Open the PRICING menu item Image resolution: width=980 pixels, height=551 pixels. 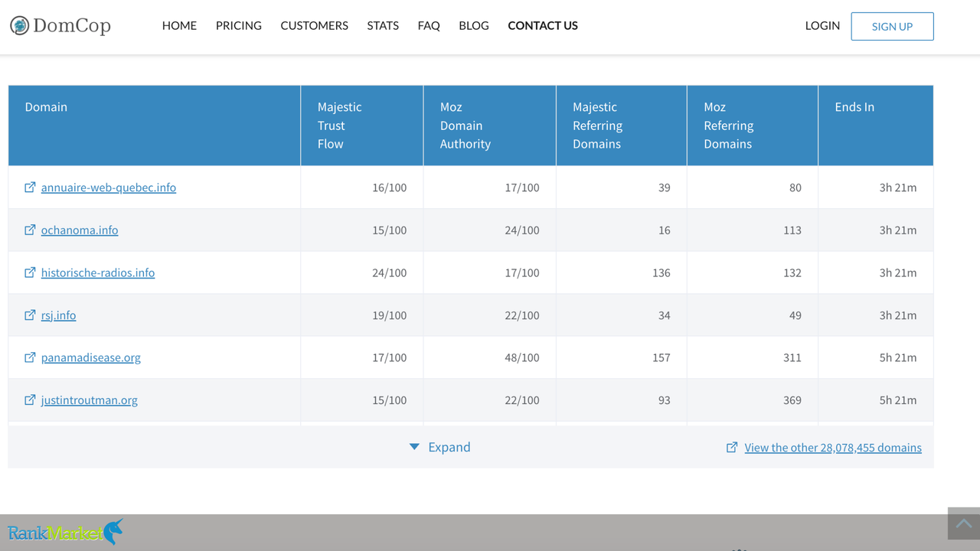239,25
